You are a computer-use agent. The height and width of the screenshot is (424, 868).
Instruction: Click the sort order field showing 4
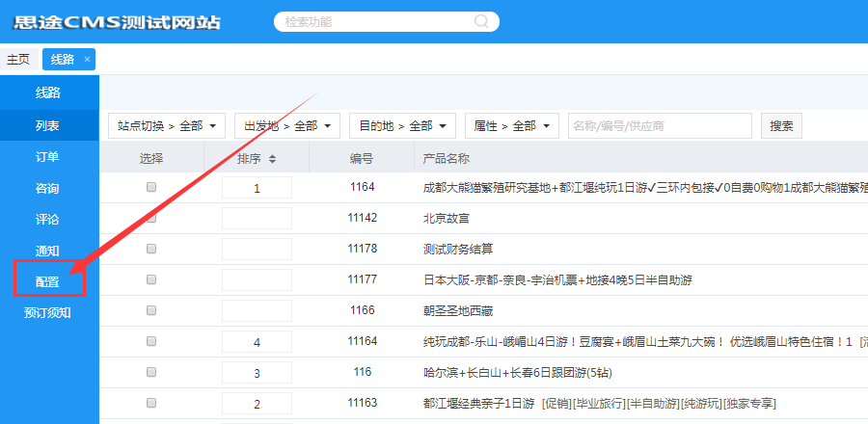point(257,342)
